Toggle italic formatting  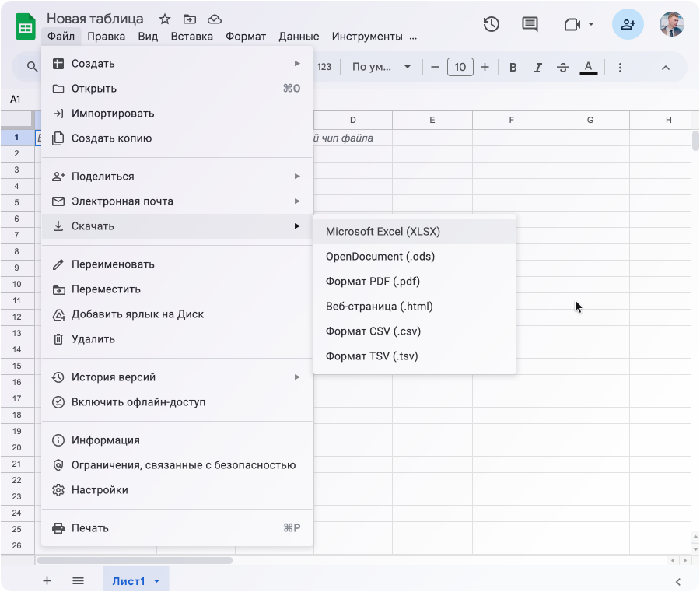tap(537, 68)
